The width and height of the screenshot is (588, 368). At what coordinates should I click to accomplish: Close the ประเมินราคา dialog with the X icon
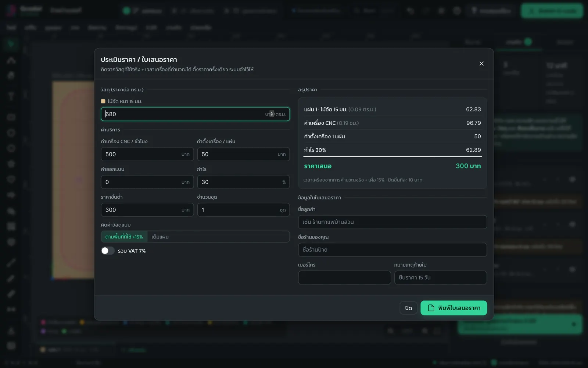click(481, 64)
